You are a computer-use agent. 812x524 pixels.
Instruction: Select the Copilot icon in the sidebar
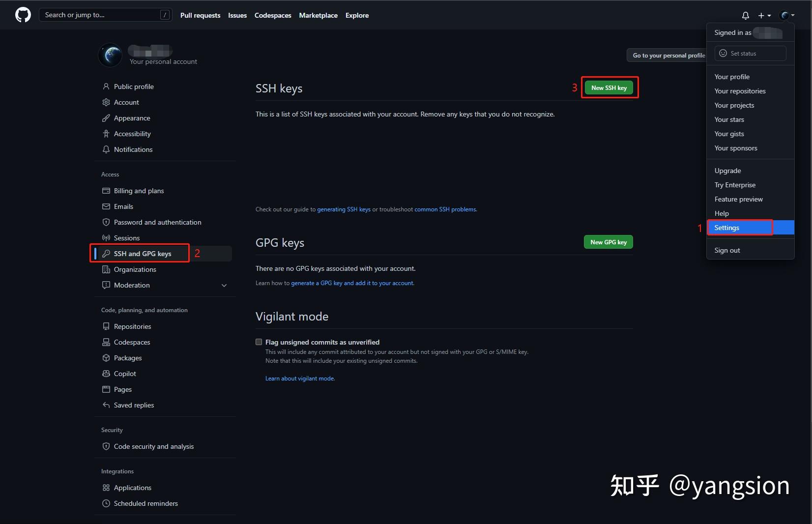pos(106,374)
